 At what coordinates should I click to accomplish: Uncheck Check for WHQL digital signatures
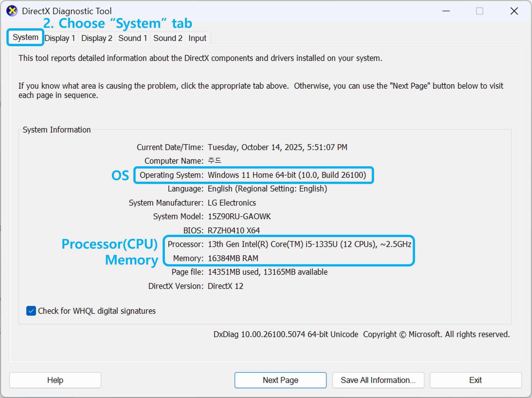(x=31, y=311)
